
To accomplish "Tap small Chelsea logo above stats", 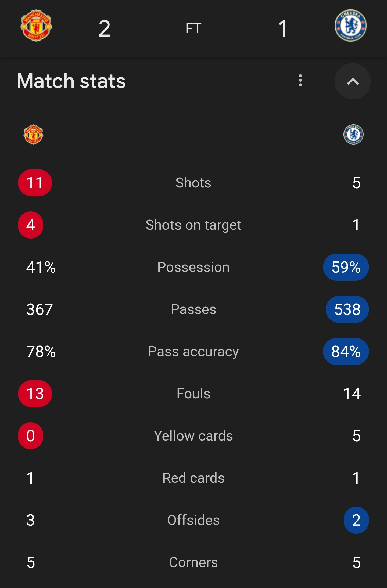I will click(x=353, y=134).
